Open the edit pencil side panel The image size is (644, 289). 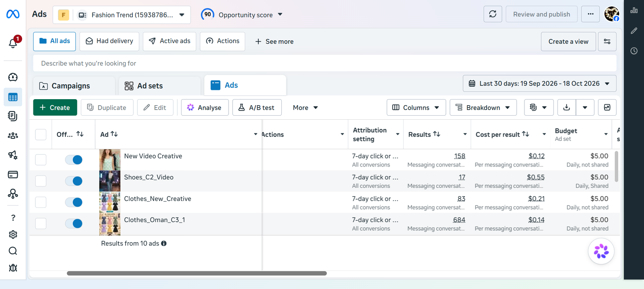click(x=634, y=31)
